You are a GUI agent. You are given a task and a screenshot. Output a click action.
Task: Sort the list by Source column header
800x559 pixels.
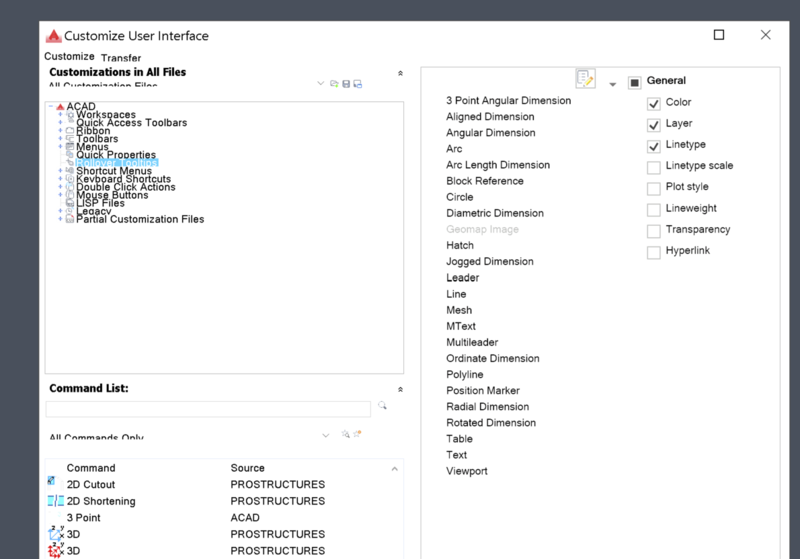pos(248,468)
